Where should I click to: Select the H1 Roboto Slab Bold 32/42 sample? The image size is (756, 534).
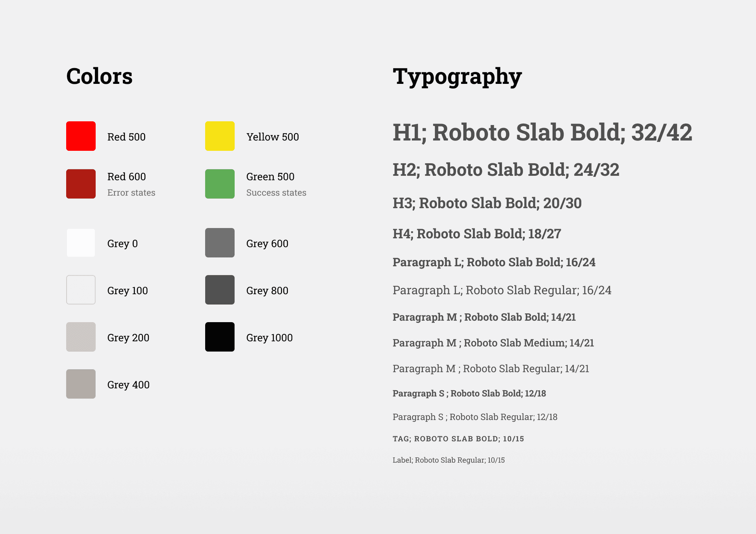[x=542, y=133]
